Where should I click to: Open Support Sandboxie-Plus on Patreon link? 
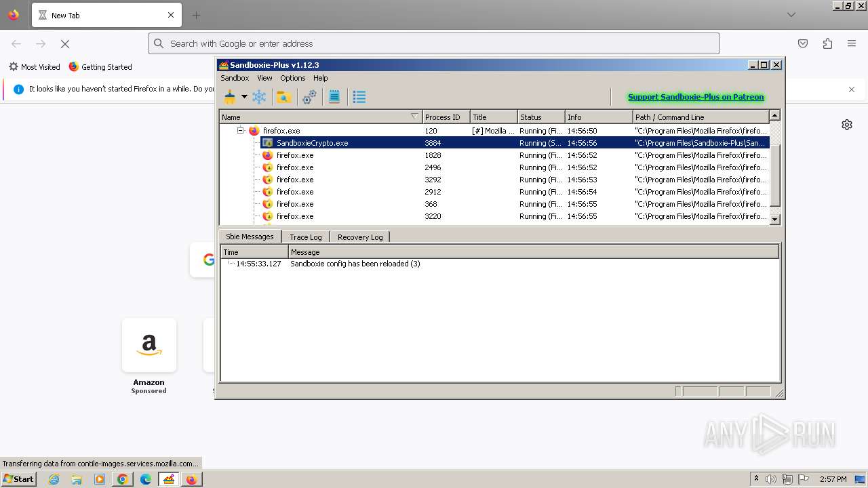pyautogui.click(x=696, y=97)
